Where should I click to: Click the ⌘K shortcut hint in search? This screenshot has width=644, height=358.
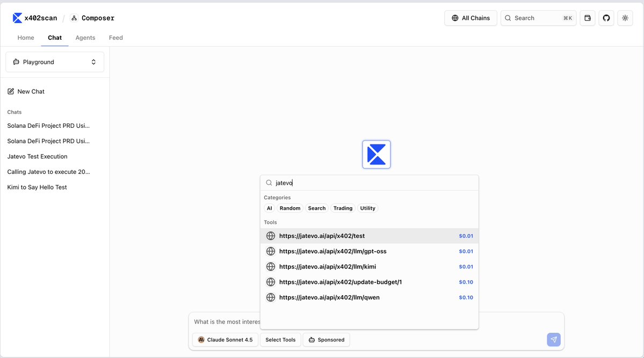568,18
